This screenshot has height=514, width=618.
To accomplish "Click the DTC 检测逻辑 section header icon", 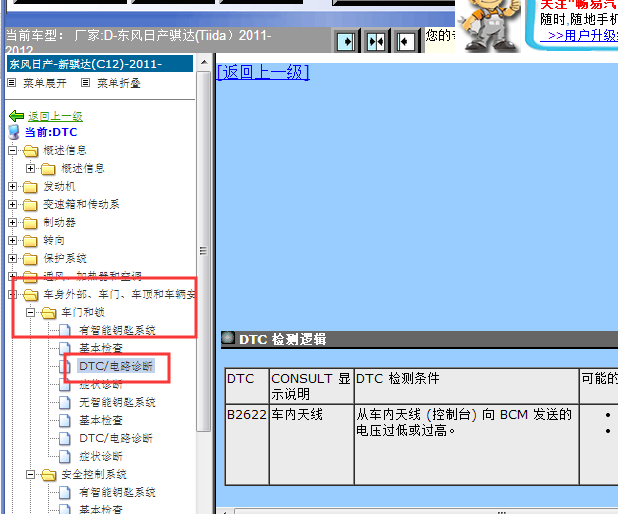I will point(227,338).
